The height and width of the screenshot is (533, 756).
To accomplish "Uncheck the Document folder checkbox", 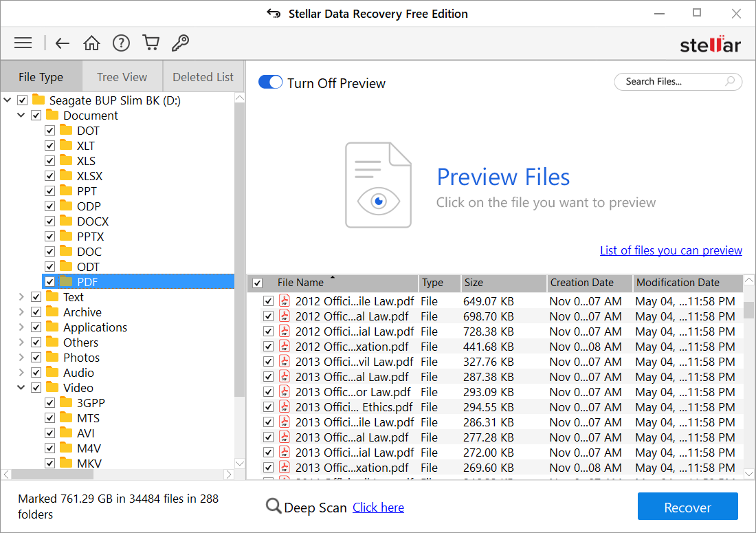I will [36, 116].
